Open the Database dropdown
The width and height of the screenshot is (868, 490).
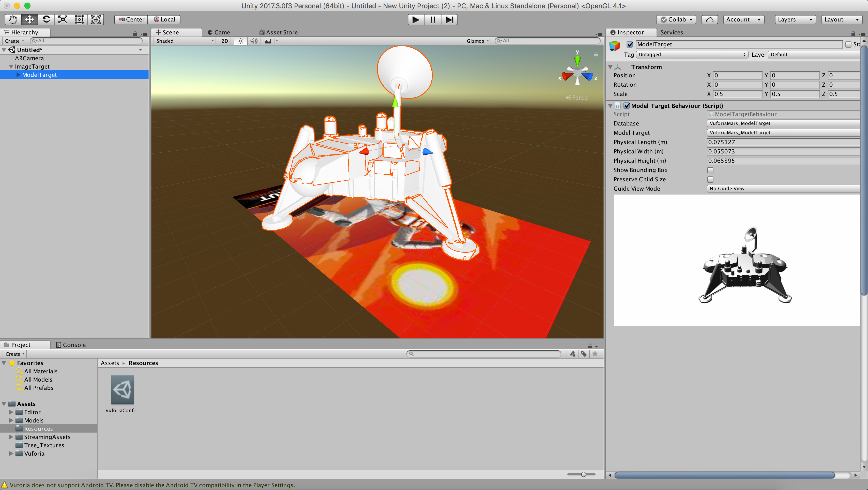[783, 123]
